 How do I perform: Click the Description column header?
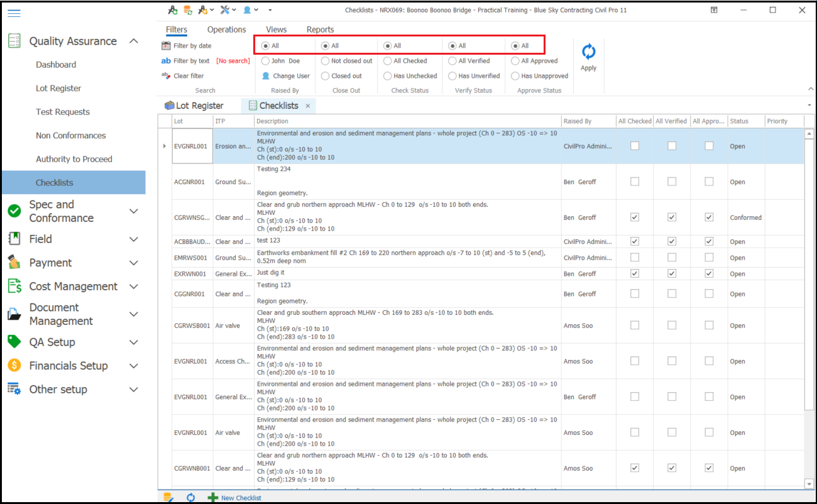pyautogui.click(x=408, y=121)
